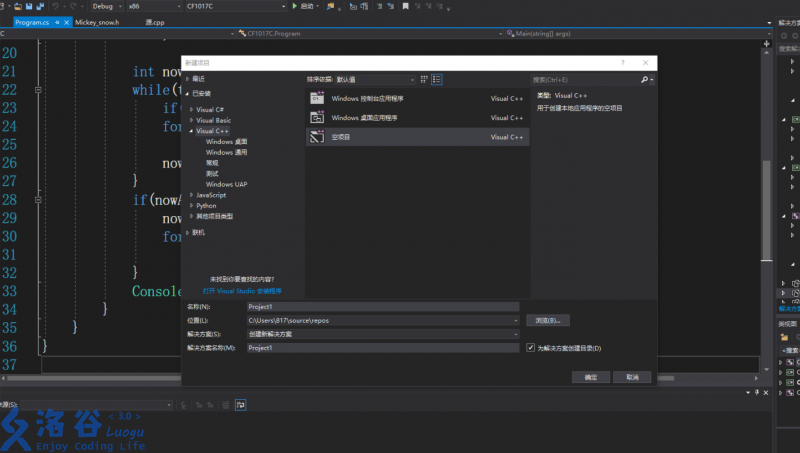This screenshot has width=800, height=453.
Task: Select the Windows 桌面应用程序 template icon
Action: [317, 118]
